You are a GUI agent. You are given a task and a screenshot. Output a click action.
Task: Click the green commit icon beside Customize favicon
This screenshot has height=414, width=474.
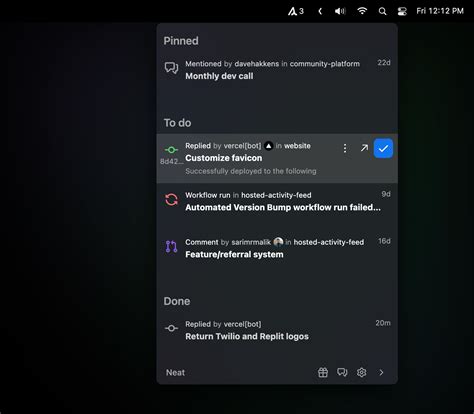point(171,150)
